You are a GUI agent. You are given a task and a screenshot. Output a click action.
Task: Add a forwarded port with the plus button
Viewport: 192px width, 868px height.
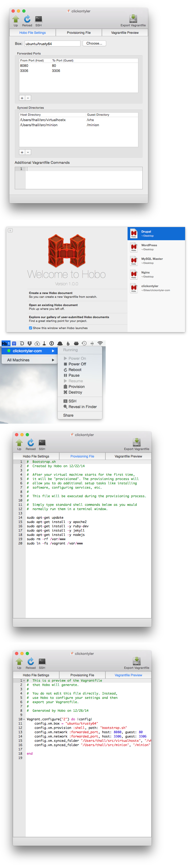point(22,98)
